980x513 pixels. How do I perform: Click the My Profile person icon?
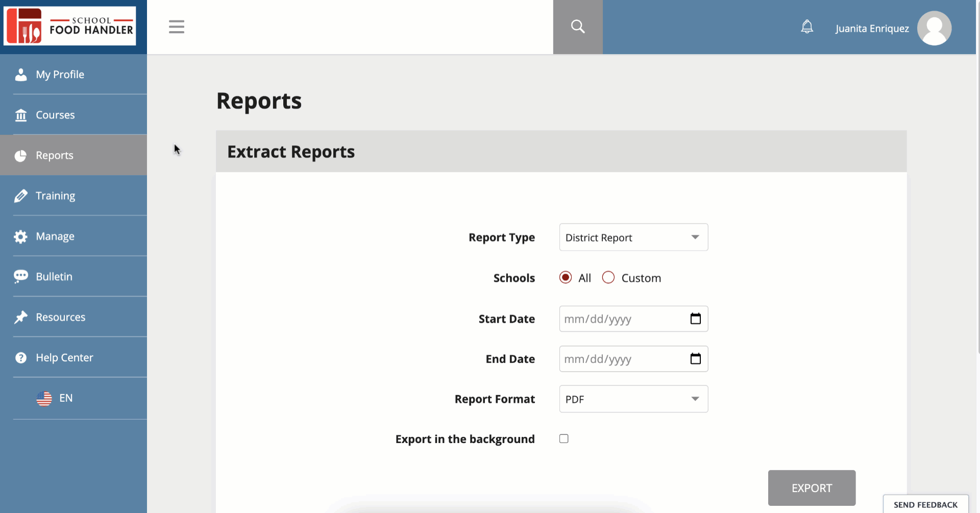coord(21,75)
